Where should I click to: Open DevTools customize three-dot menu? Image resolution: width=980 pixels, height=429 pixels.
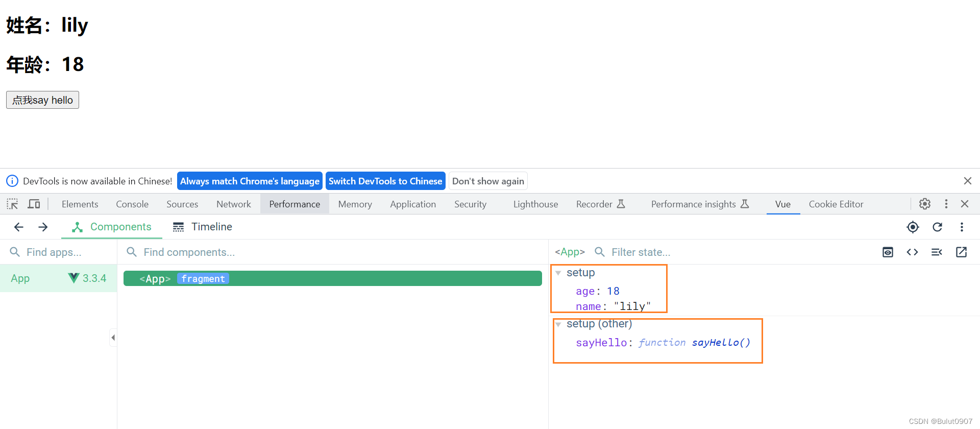click(x=946, y=204)
